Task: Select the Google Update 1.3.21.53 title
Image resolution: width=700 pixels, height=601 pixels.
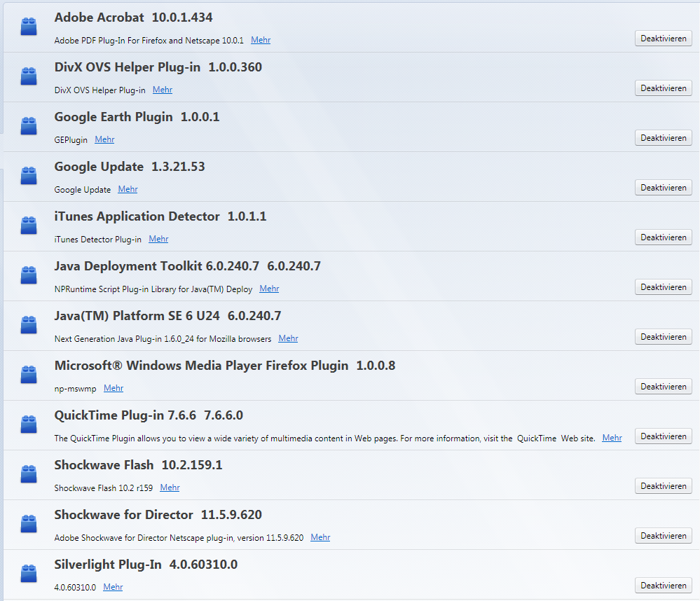Action: (130, 167)
